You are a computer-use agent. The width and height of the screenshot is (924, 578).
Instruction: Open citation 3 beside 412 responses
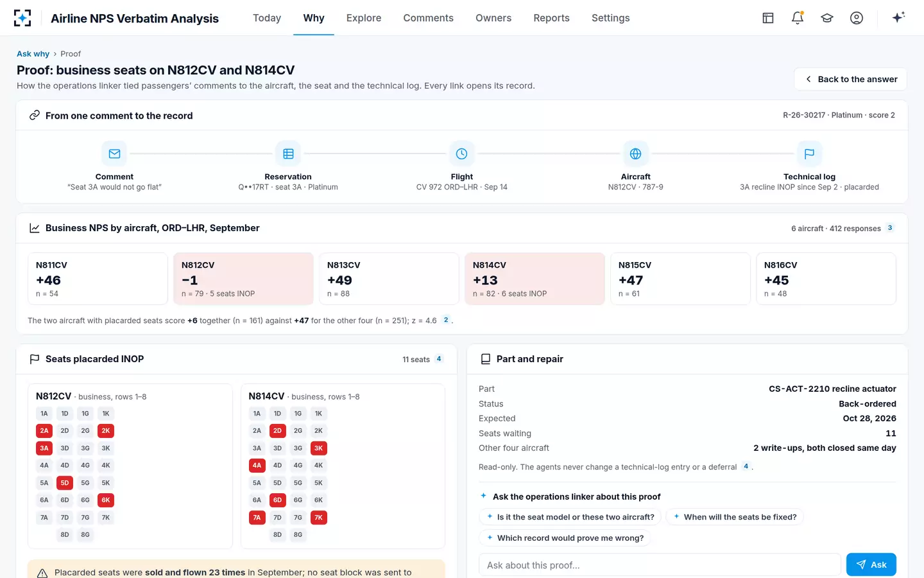coord(889,228)
